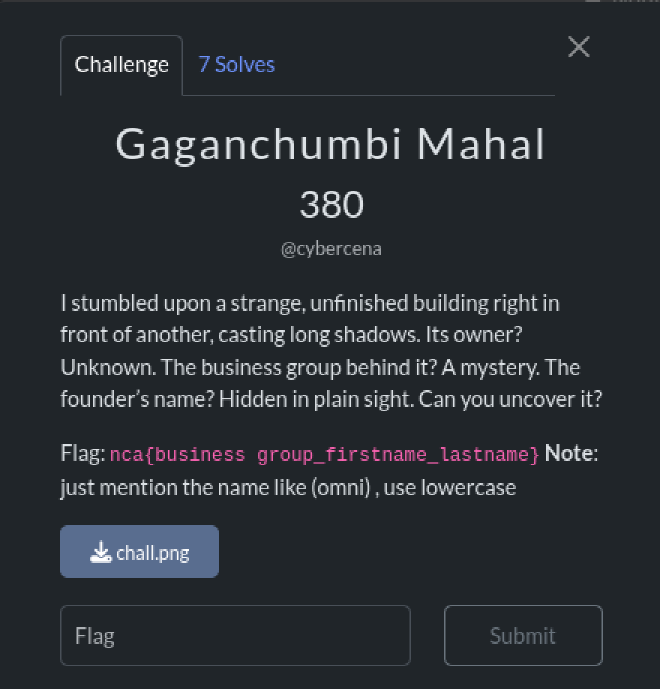Click the 380 points value

pyautogui.click(x=331, y=205)
